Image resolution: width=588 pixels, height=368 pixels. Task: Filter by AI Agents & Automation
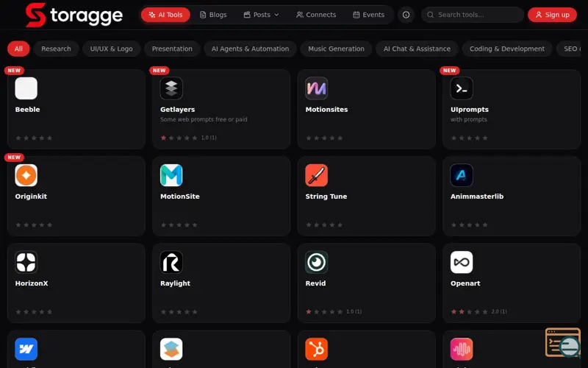tap(250, 49)
